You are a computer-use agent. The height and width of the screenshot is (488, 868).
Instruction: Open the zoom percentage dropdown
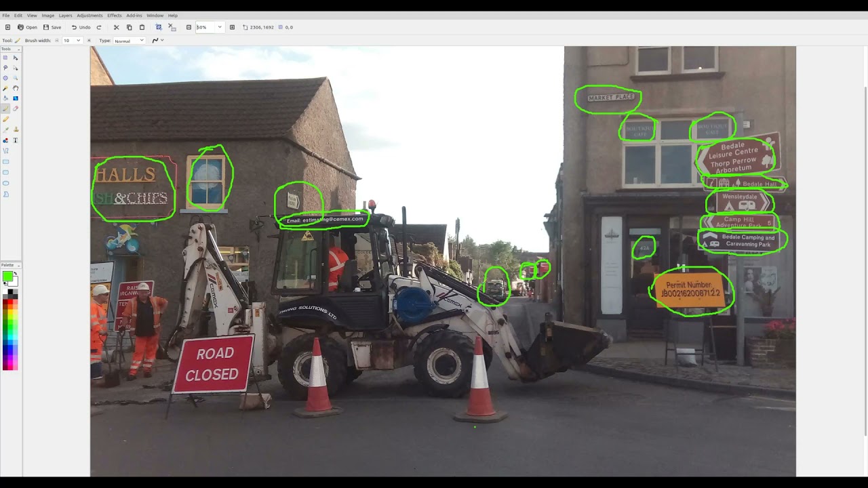pos(219,27)
